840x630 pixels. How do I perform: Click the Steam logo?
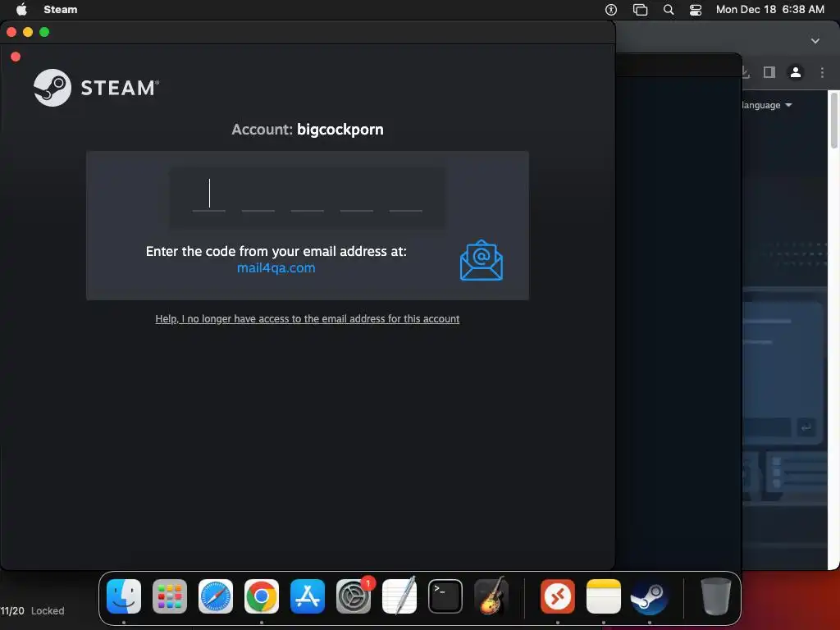click(x=97, y=87)
